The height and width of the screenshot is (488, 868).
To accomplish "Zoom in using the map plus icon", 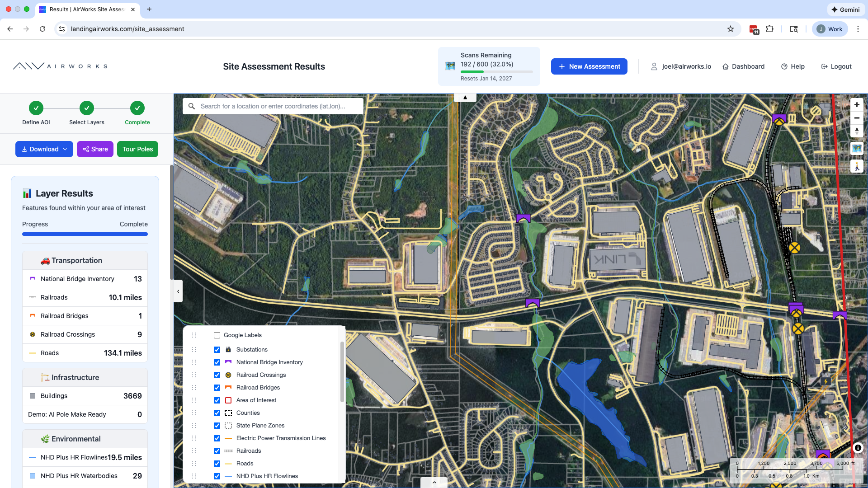I will (857, 104).
